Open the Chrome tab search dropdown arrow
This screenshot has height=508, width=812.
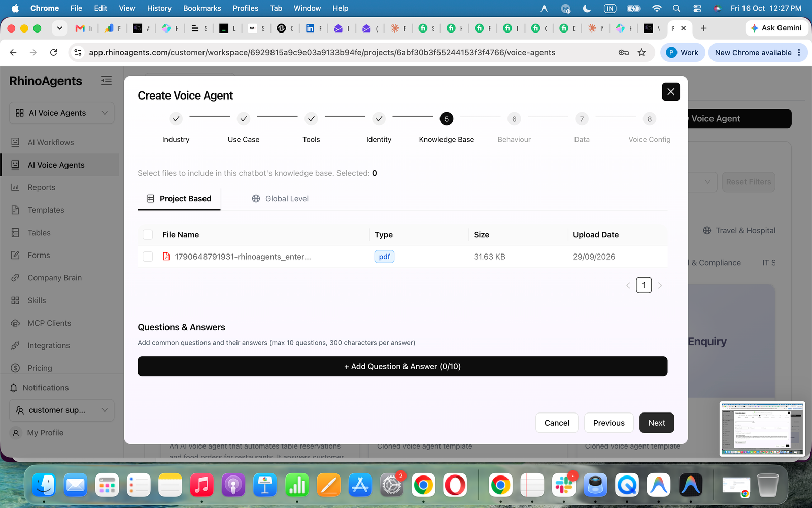[60, 28]
